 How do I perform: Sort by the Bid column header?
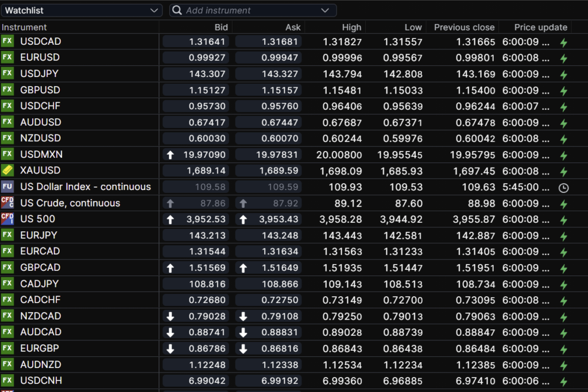221,27
